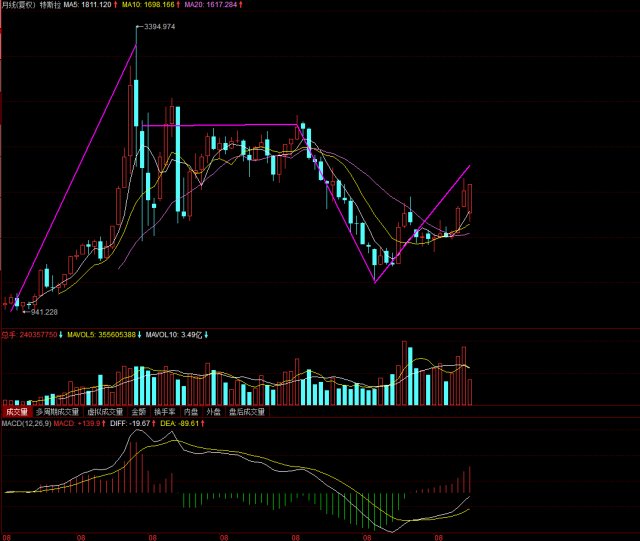Select the 换手率 tab

click(165, 412)
